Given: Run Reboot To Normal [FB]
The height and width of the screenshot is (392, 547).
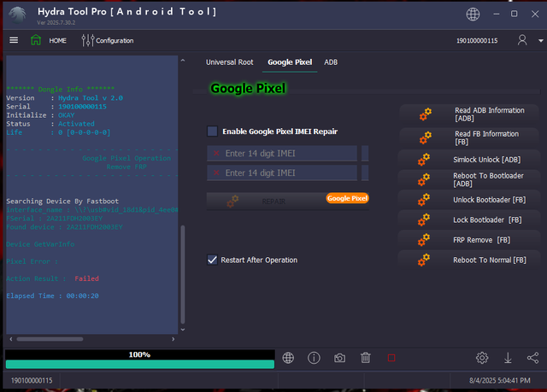Looking at the screenshot, I should (469, 260).
